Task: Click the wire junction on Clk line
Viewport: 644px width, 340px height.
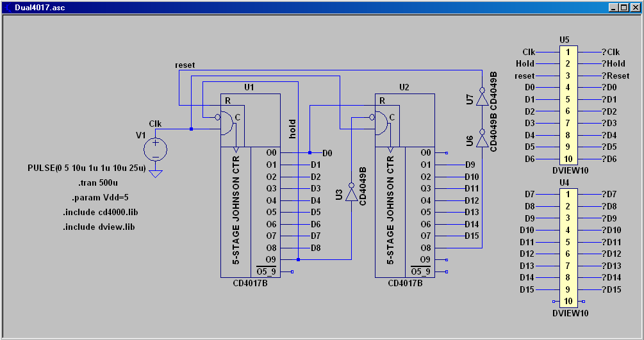Action: [x=192, y=129]
